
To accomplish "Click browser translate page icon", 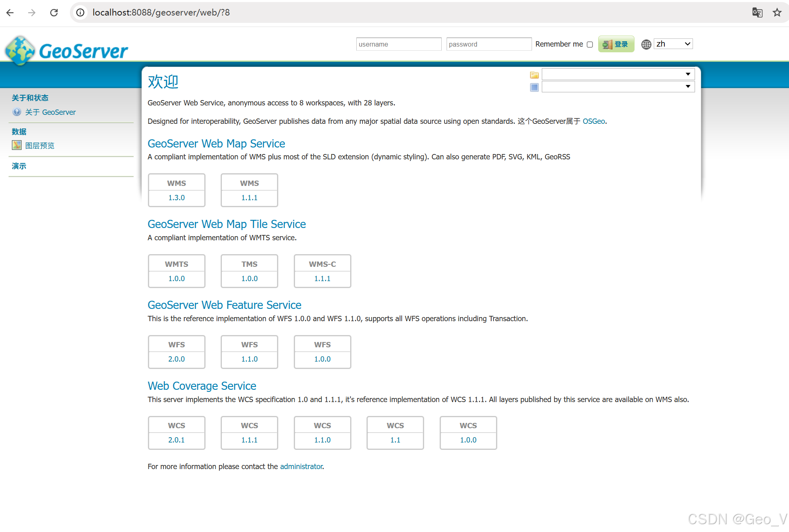I will pos(757,12).
